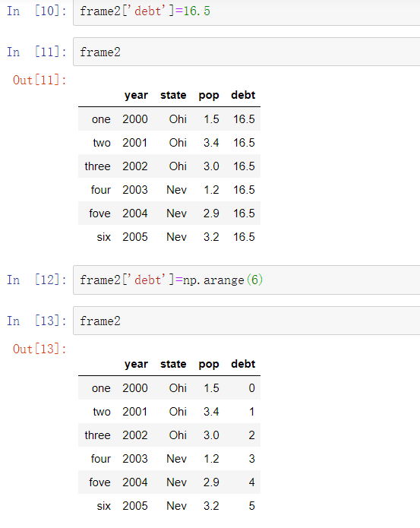The width and height of the screenshot is (420, 528).
Task: Click the In [10] prompt label
Action: pos(36,11)
